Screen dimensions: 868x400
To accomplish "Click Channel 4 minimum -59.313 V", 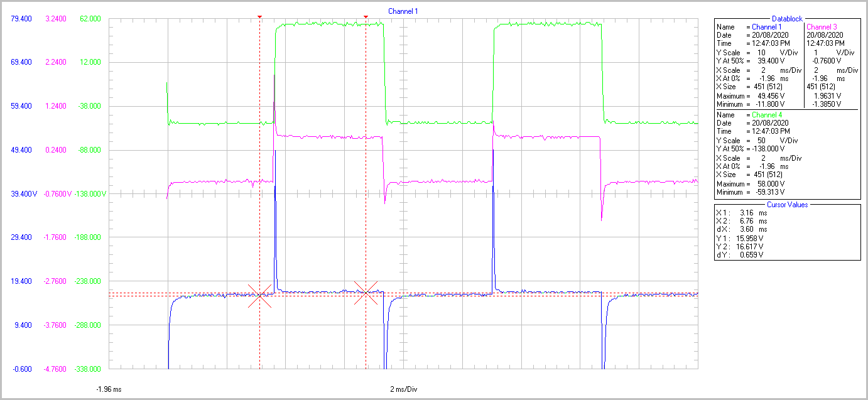I will point(769,192).
